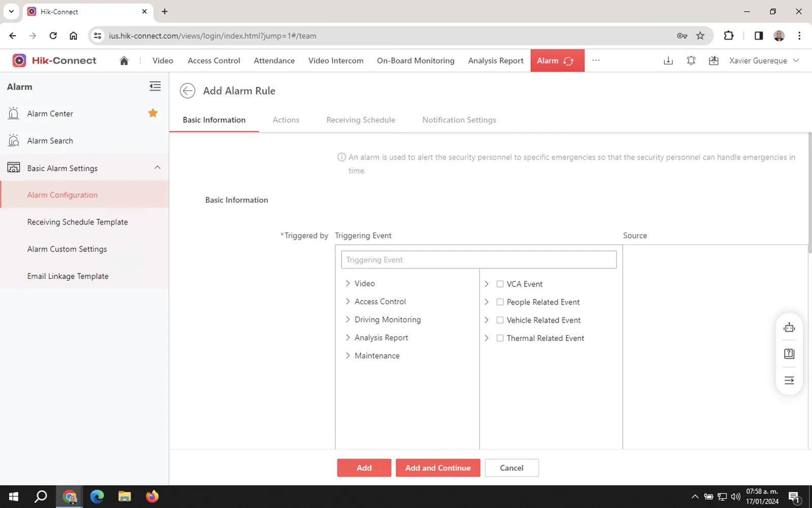Check the VCA Event checkbox

[x=500, y=284]
